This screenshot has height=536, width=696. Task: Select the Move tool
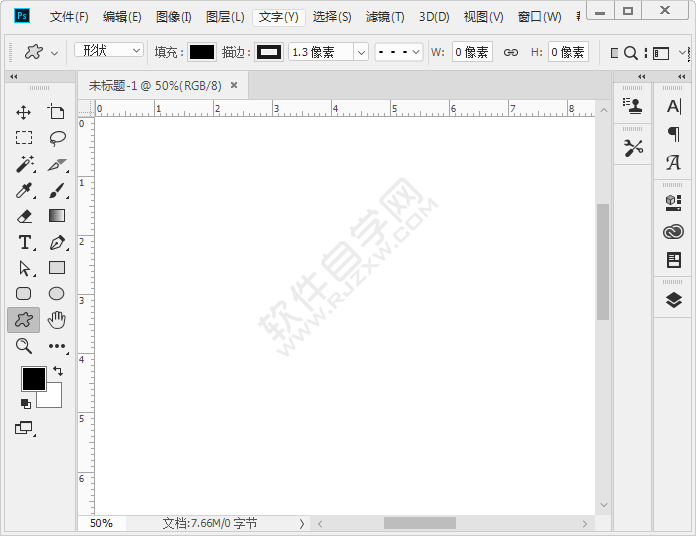tap(24, 112)
